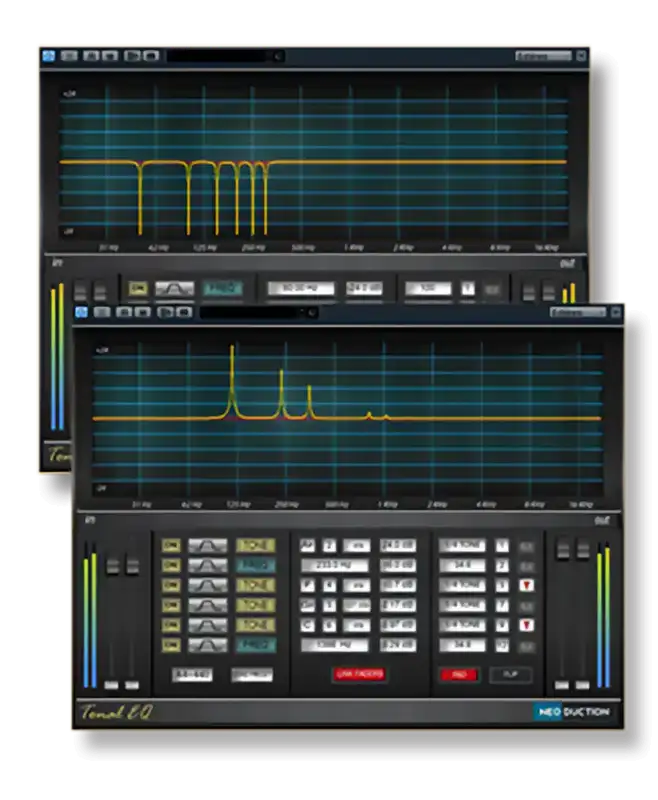Open the preset selector in the back window header
Screen dimensions: 658x800
click(225, 56)
